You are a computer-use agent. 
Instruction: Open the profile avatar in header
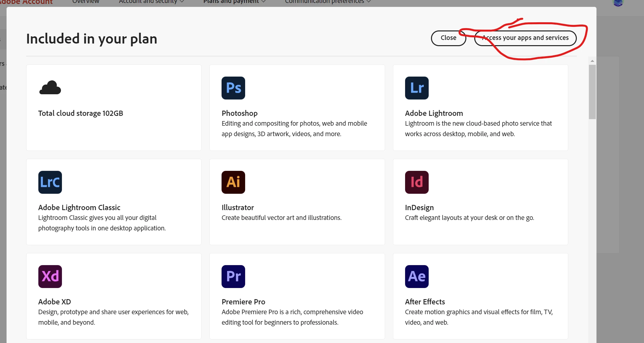[x=618, y=3]
